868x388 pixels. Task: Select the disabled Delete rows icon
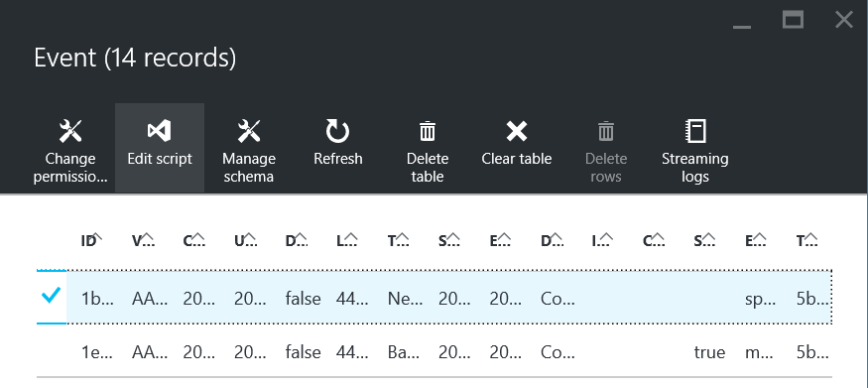point(606,132)
